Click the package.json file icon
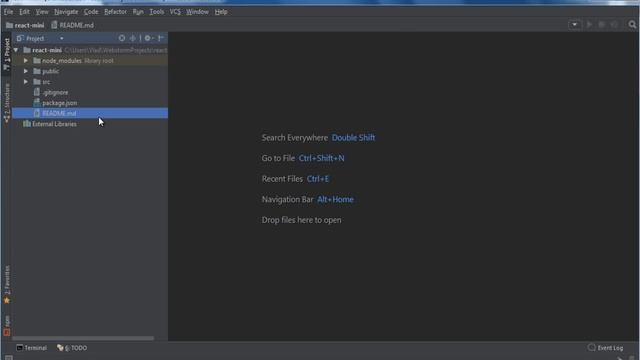The height and width of the screenshot is (360, 640). coord(37,103)
